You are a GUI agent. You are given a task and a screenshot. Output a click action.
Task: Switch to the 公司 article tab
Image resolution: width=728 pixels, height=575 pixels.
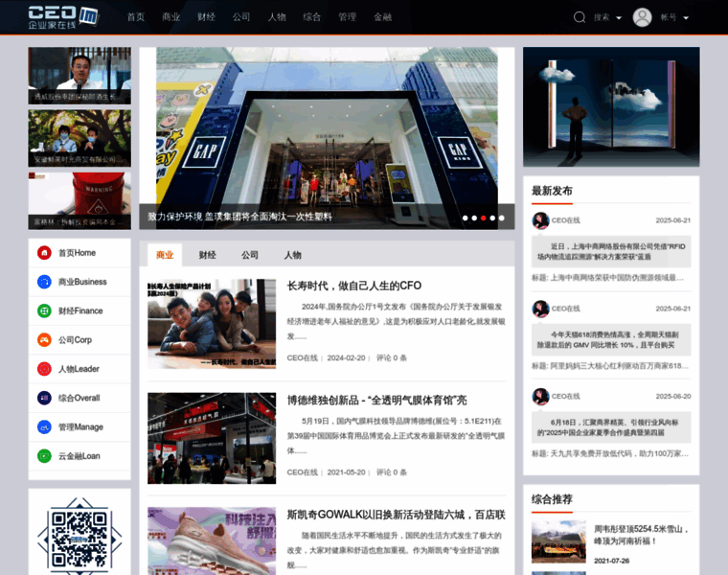[x=250, y=255]
